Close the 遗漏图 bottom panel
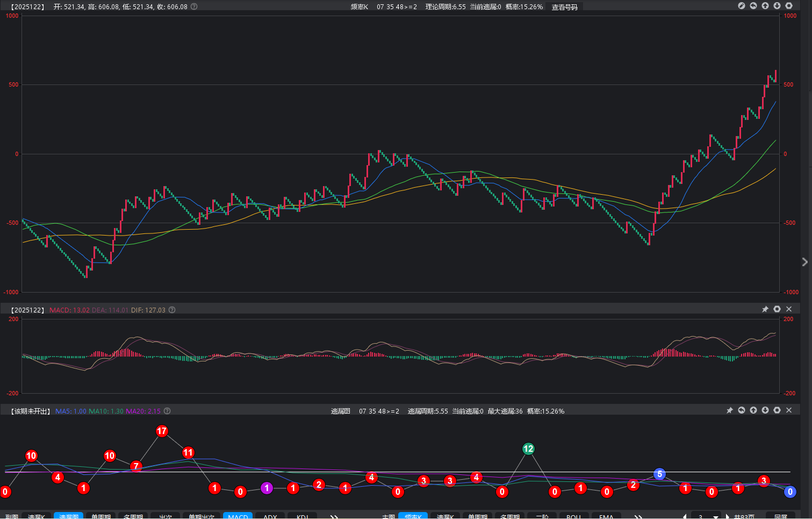Screen dimensions: 812x519 [789, 410]
